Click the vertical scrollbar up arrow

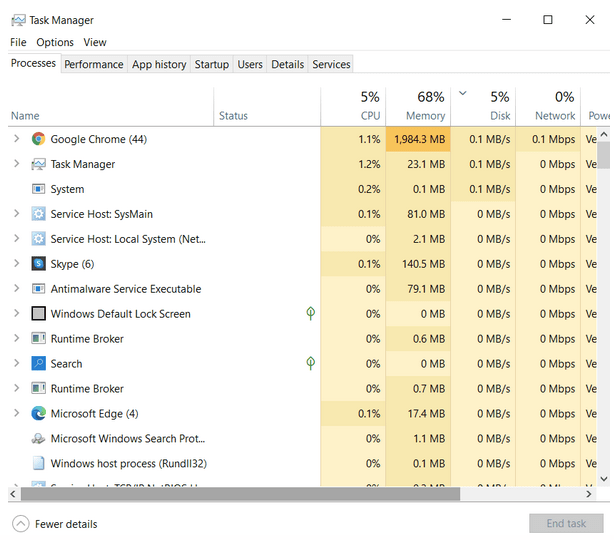click(x=604, y=135)
